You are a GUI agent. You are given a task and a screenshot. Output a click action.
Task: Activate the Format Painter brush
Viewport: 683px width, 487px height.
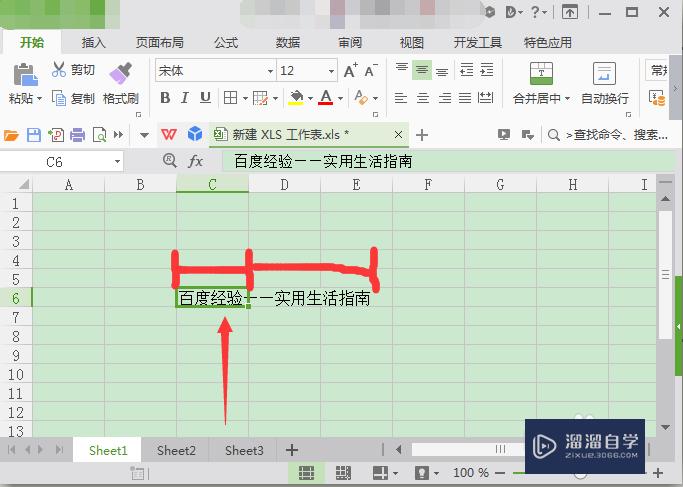[x=121, y=73]
